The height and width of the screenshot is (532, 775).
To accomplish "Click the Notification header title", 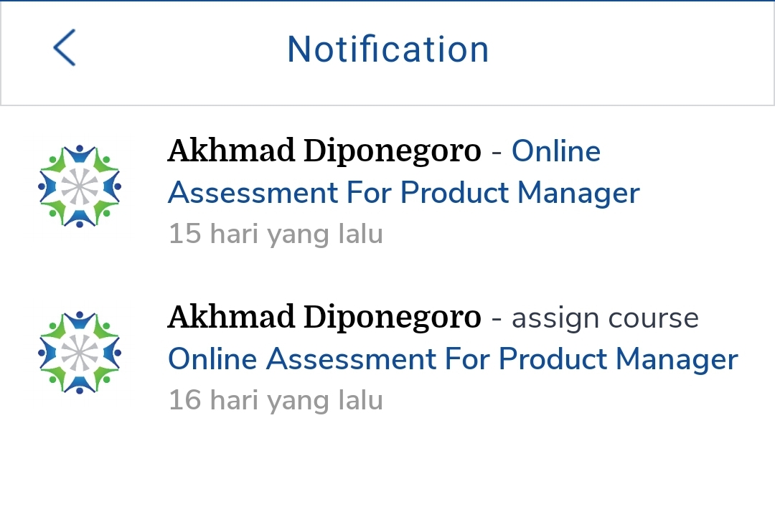I will click(387, 49).
